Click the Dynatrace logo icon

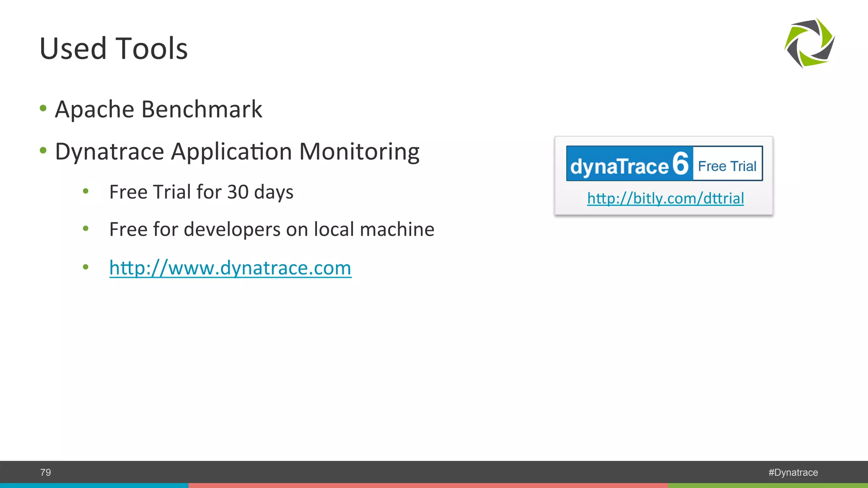pyautogui.click(x=810, y=43)
